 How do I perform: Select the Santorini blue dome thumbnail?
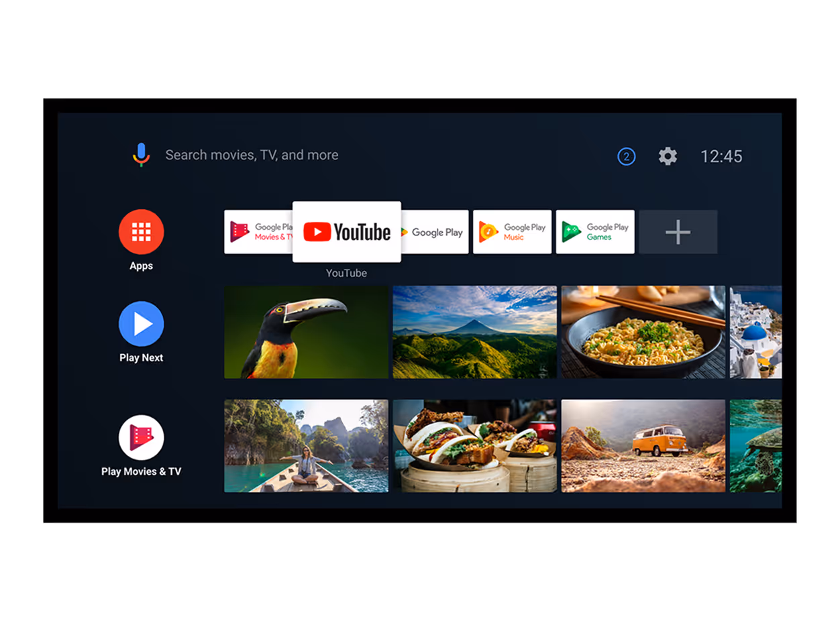coord(755,332)
